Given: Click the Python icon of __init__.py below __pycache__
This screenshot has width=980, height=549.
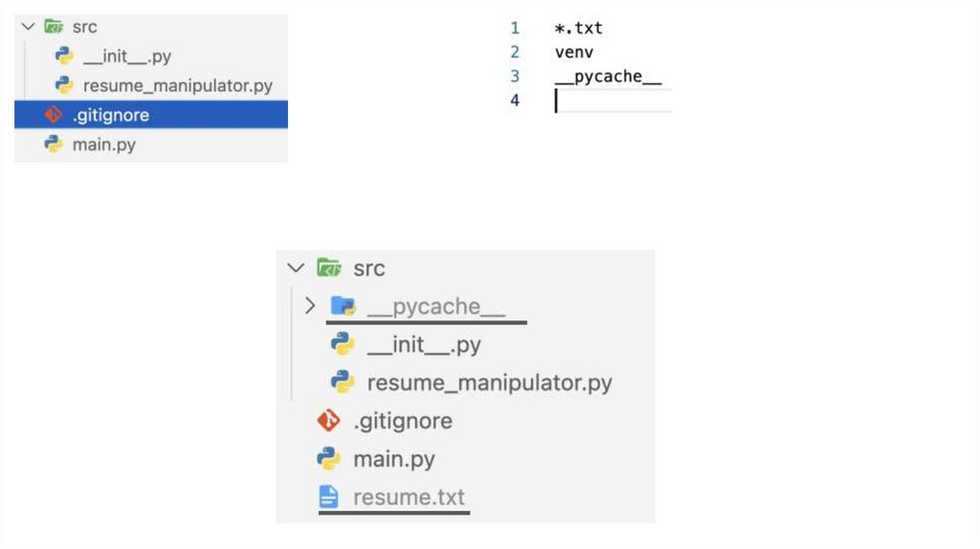Looking at the screenshot, I should coord(343,344).
